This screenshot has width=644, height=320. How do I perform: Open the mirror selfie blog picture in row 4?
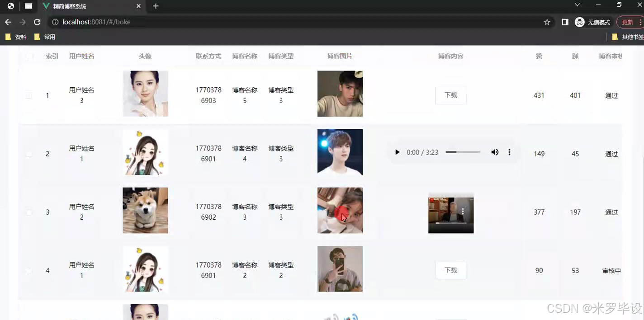[x=340, y=269]
